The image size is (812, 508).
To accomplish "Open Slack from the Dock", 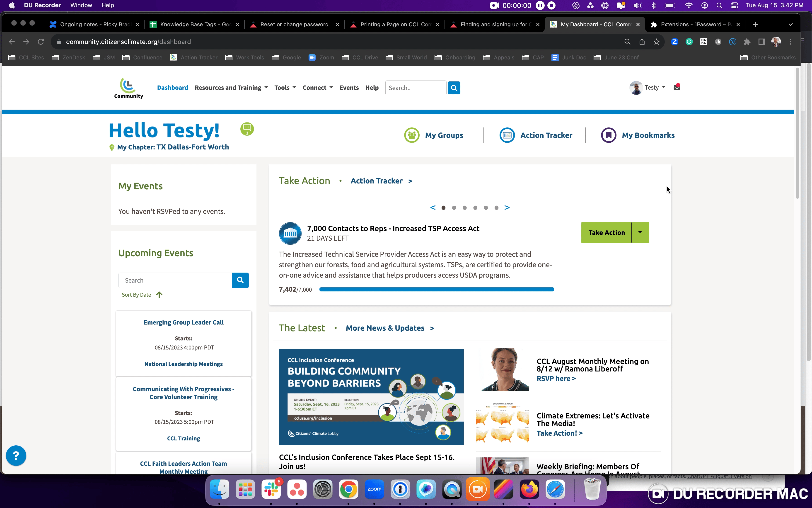I will [x=271, y=489].
